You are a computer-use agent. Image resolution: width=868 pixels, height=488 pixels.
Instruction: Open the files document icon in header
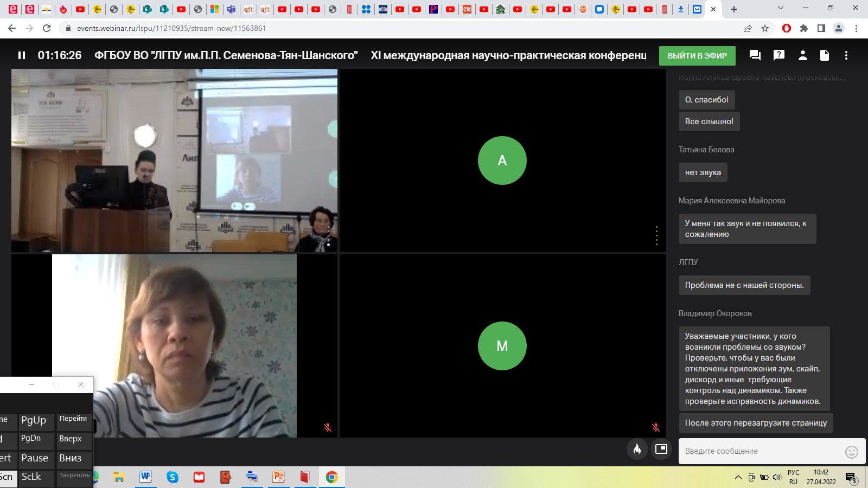pos(825,55)
